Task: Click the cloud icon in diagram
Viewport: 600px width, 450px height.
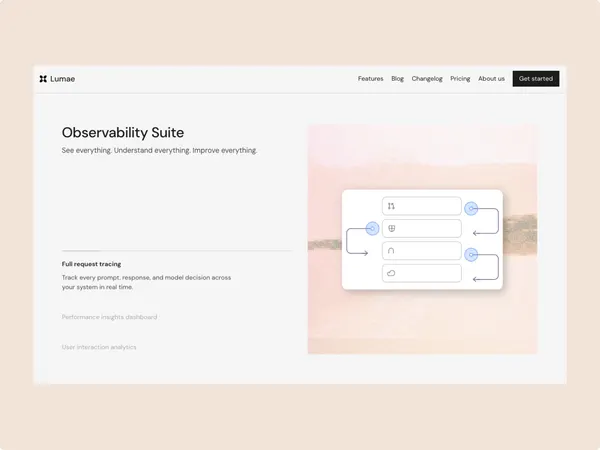Action: point(391,273)
